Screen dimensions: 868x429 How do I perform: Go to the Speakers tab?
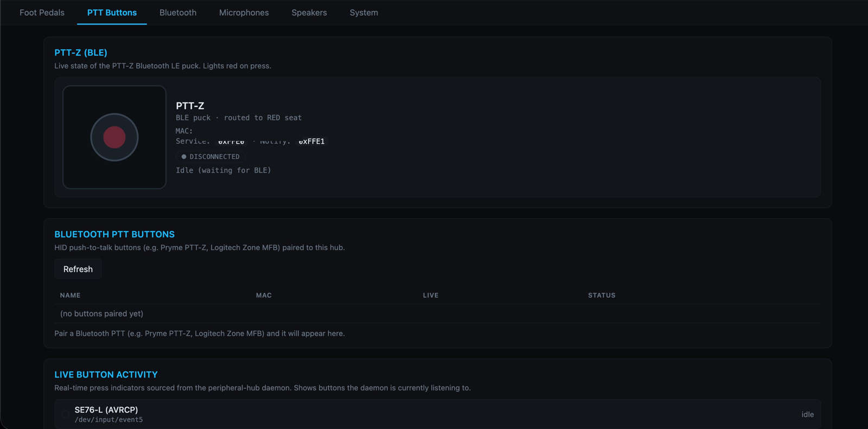tap(309, 12)
